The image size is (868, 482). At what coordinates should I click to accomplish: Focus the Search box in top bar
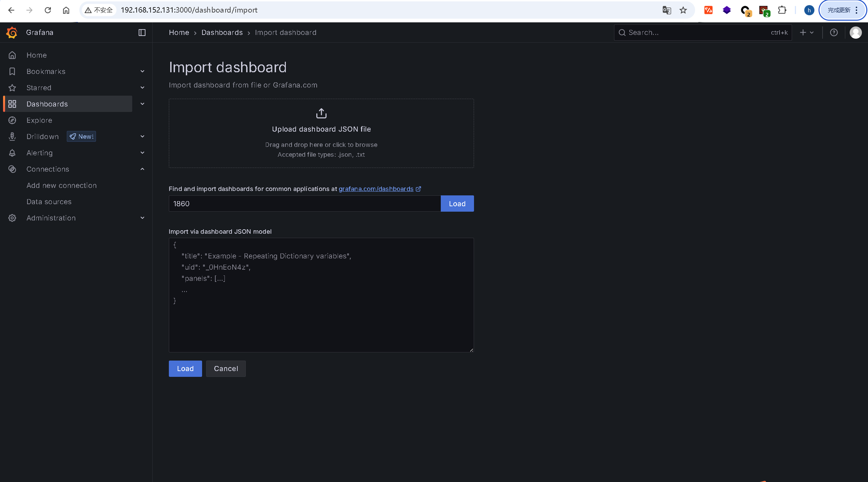pos(703,33)
